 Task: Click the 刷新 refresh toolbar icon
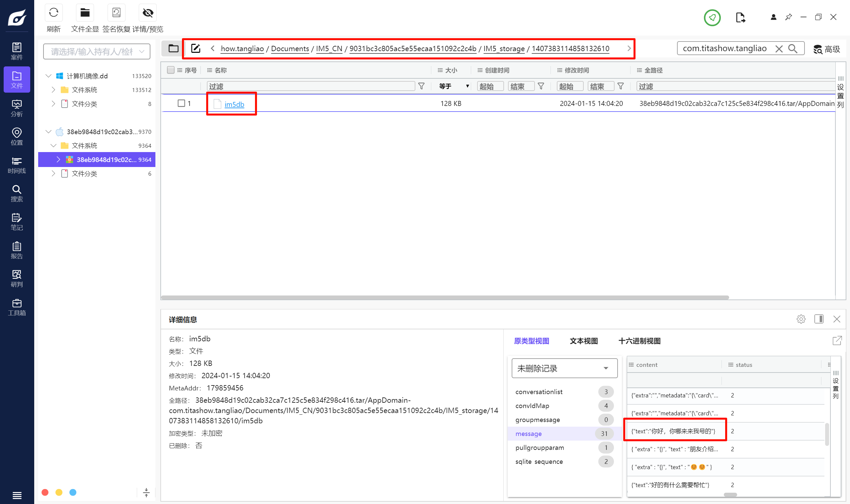(53, 13)
